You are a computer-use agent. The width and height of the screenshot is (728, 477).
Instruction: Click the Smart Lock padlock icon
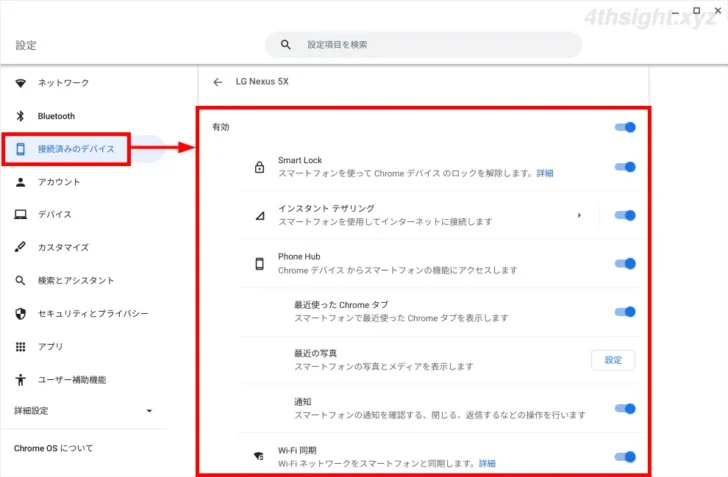point(260,167)
